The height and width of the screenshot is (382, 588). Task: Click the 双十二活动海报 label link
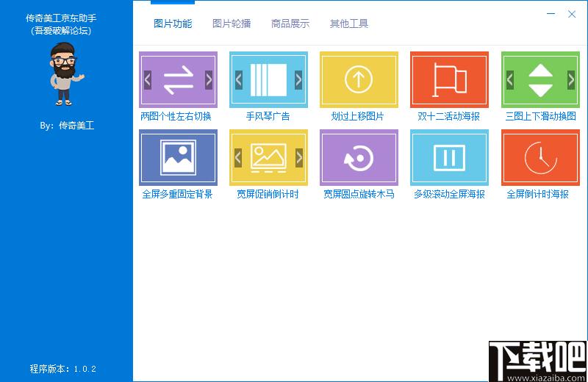(448, 116)
